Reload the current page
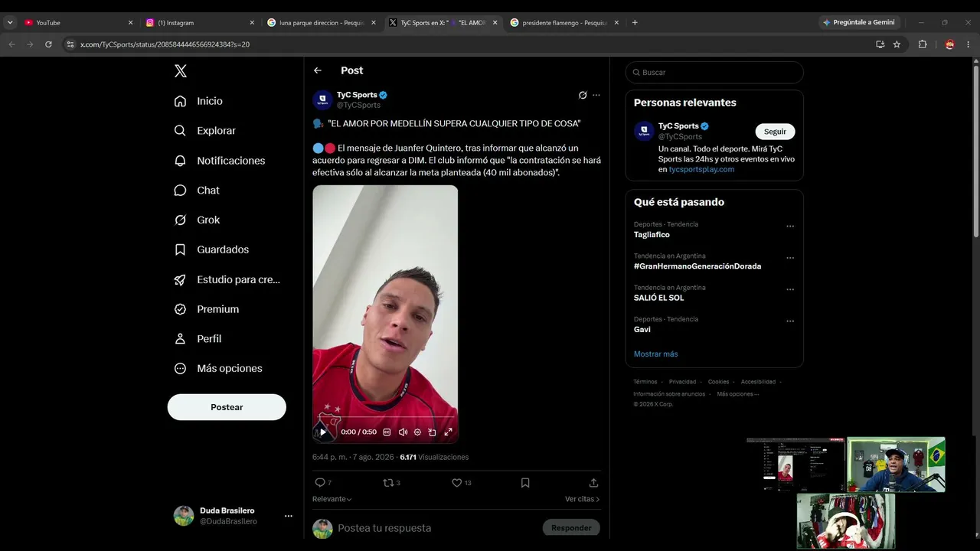 (x=48, y=44)
